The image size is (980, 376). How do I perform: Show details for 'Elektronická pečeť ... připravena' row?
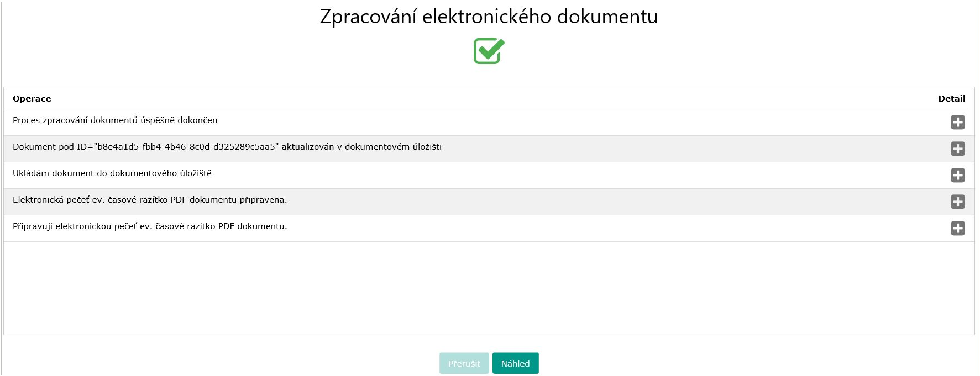957,202
